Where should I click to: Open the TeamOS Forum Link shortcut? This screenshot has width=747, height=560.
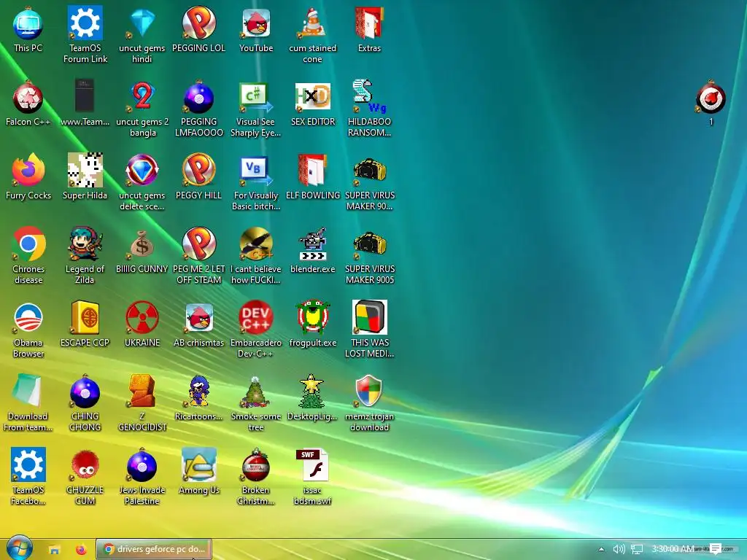click(x=85, y=23)
